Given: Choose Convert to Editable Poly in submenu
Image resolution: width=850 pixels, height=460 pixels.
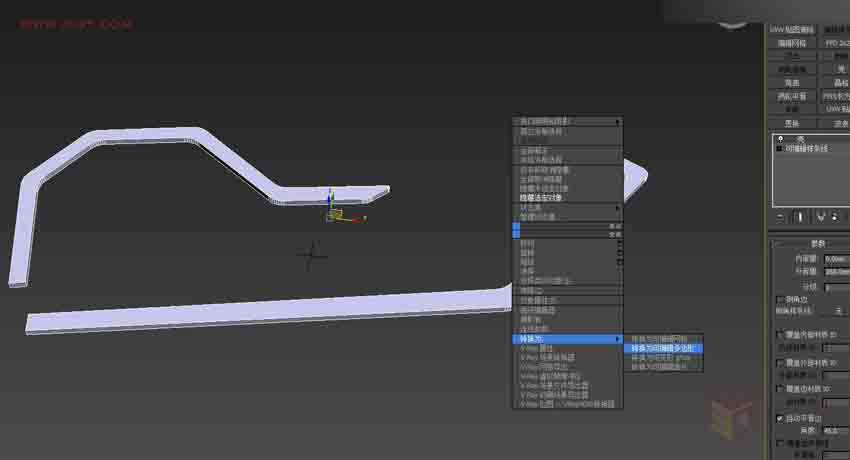Looking at the screenshot, I should click(x=662, y=348).
